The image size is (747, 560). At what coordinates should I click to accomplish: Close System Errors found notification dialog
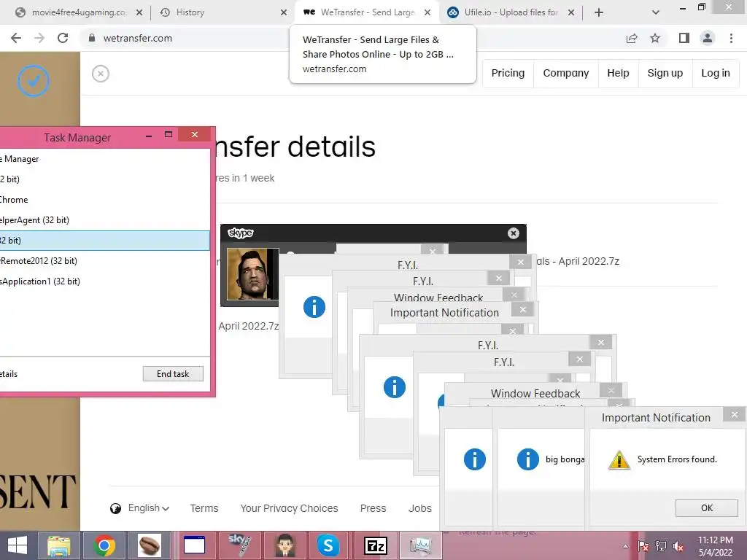734,415
